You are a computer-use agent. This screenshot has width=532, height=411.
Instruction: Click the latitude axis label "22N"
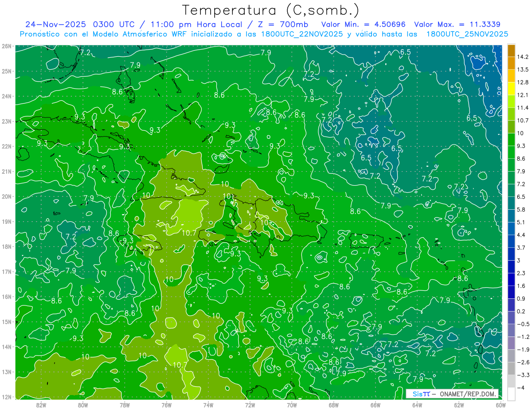click(x=7, y=146)
